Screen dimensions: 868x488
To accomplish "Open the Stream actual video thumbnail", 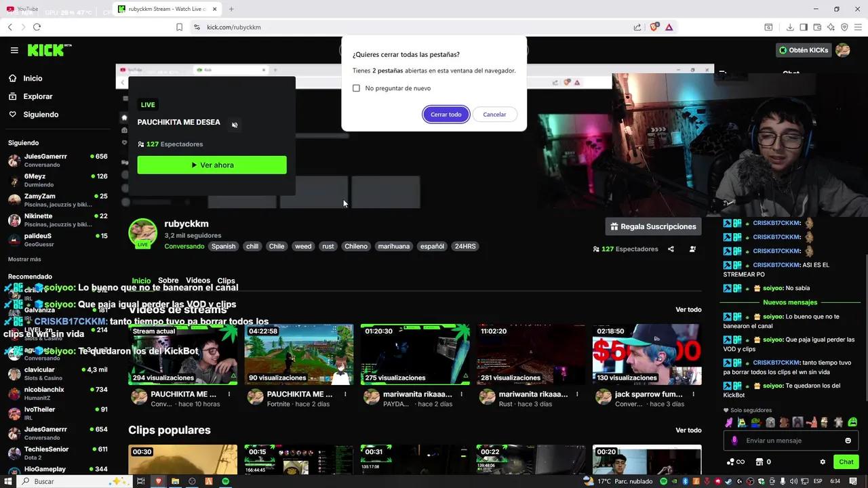I will tap(183, 354).
